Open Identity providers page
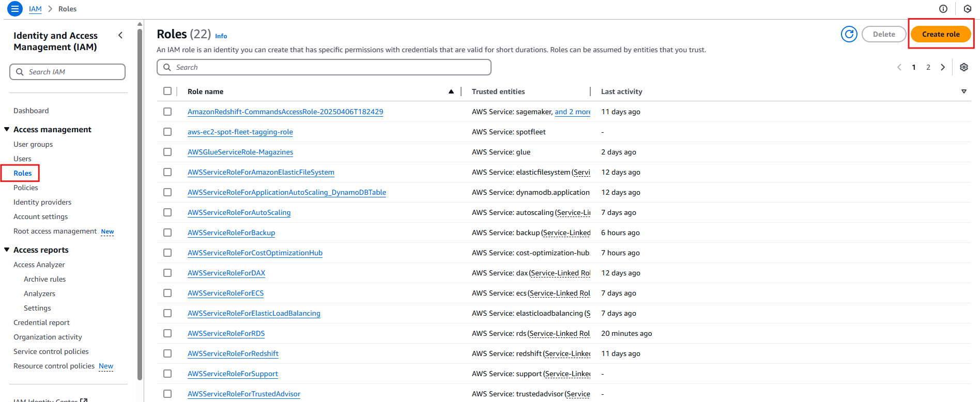The image size is (980, 402). (x=42, y=202)
